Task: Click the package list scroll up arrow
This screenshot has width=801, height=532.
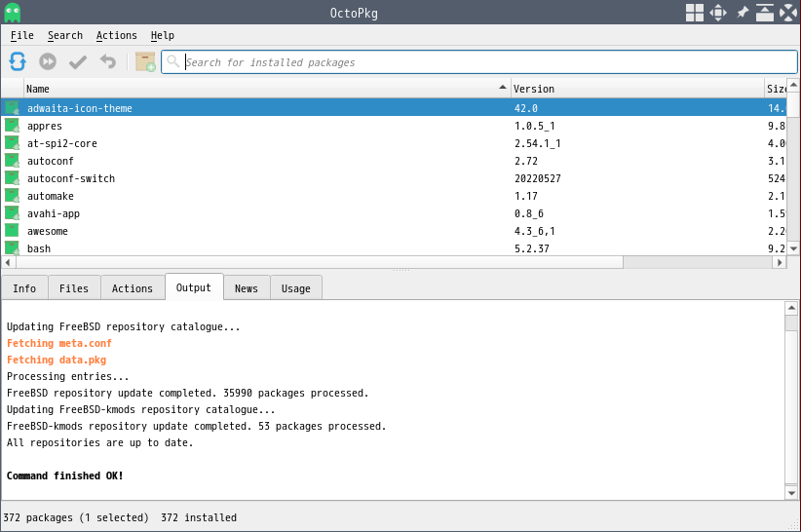Action: click(x=793, y=85)
